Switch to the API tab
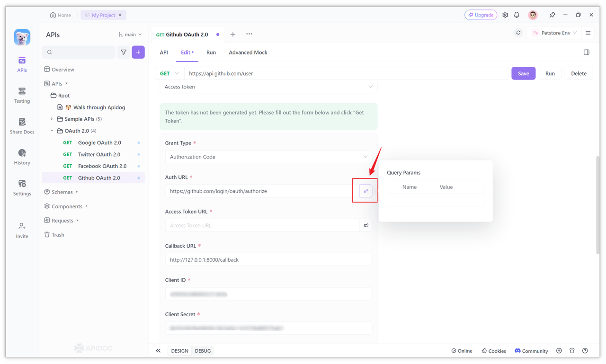The image size is (606, 364). 164,53
